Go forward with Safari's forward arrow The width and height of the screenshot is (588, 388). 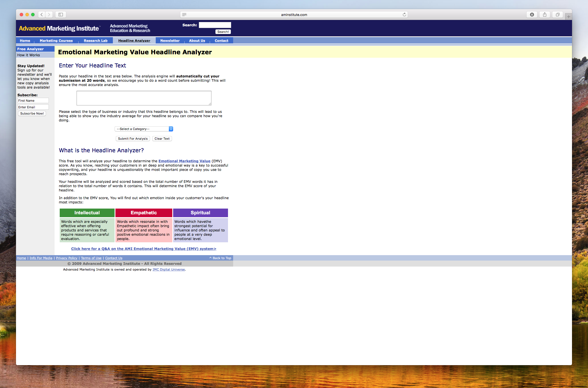[x=49, y=15]
